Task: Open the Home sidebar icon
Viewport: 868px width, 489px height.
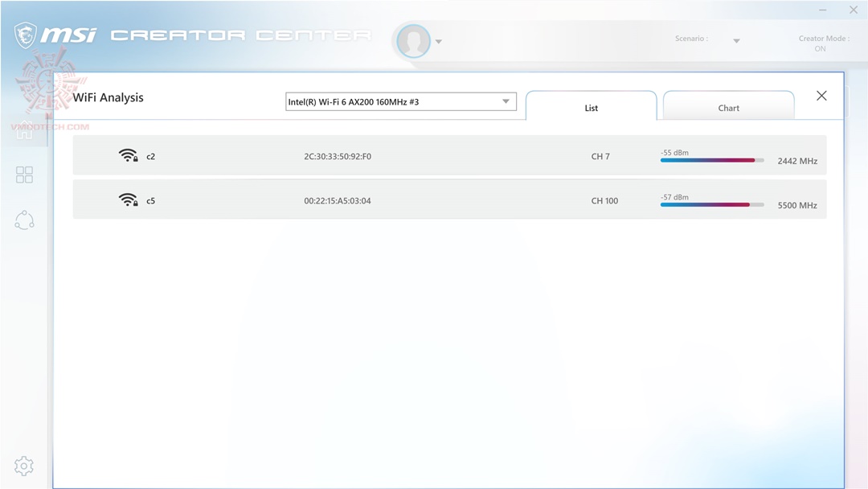Action: coord(24,129)
